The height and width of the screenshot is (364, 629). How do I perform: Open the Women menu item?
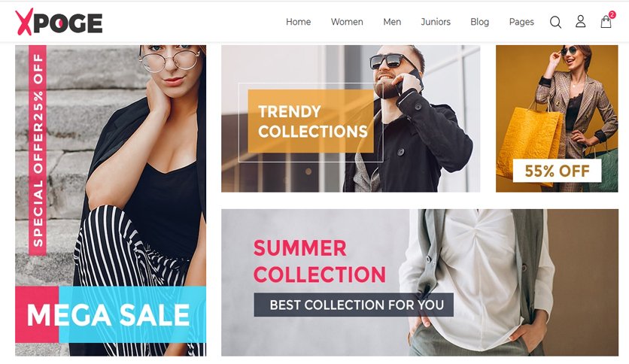(347, 22)
